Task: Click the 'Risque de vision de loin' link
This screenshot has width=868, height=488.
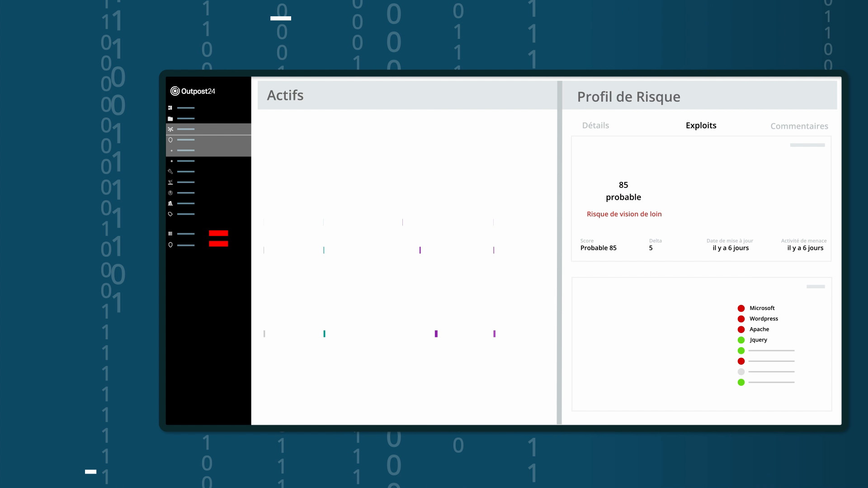Action: pos(624,214)
